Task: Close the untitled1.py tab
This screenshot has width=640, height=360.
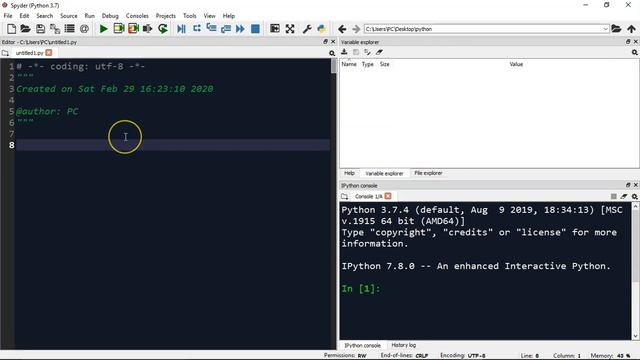Action: pyautogui.click(x=49, y=53)
